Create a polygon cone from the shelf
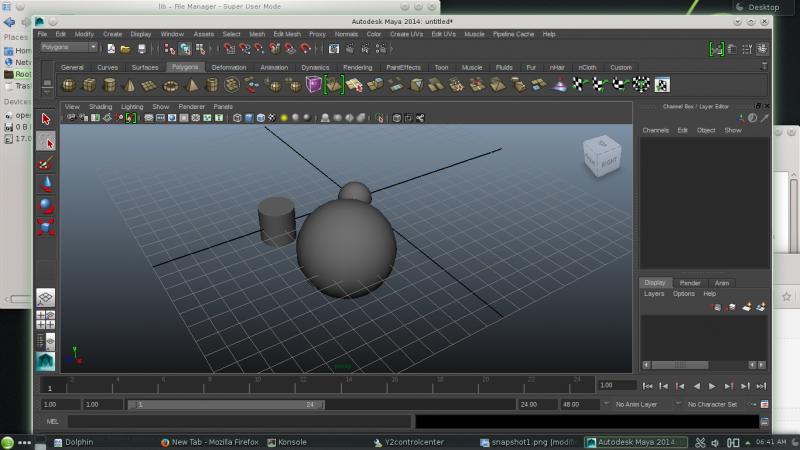800x450 pixels. 130,85
